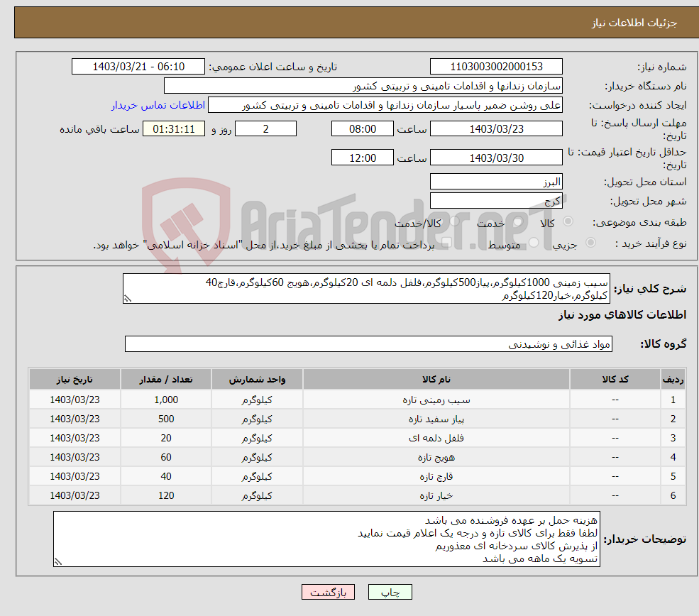
Task: Click the validity time field 12:00
Action: click(x=363, y=158)
